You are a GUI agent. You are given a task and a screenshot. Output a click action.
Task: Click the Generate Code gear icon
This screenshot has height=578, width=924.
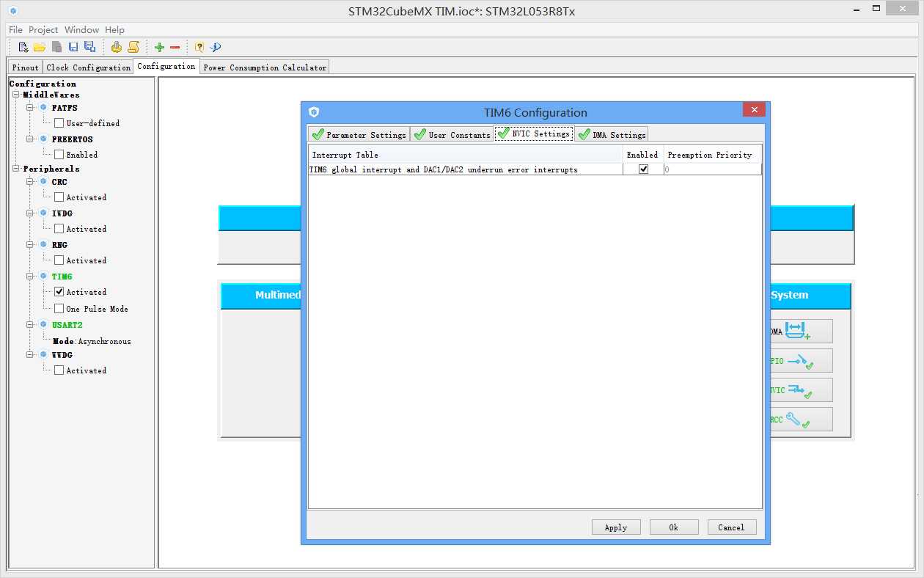(117, 47)
